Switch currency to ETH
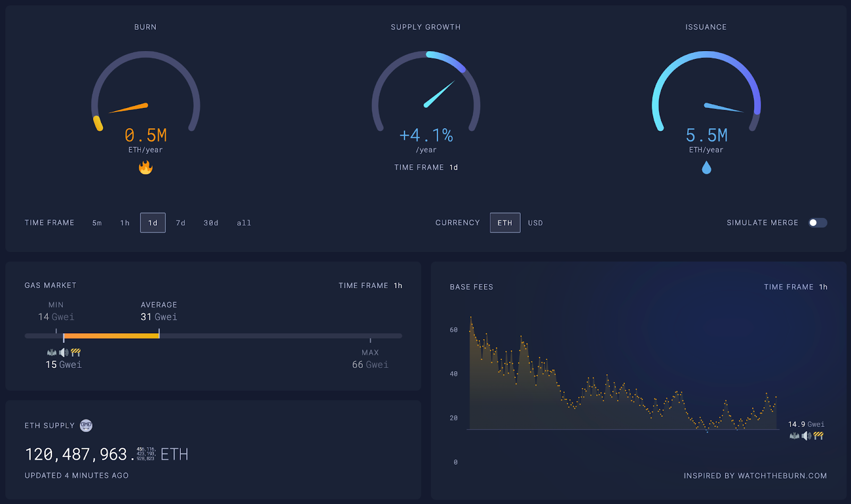Screen dimensions: 851x504 point(505,223)
